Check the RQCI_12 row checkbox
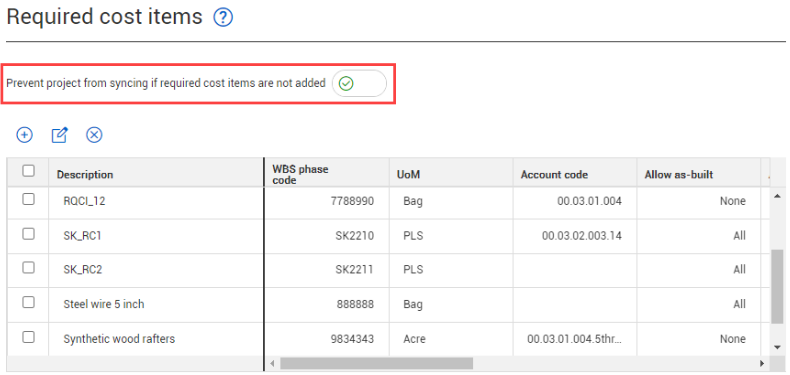The image size is (790, 375). (29, 200)
